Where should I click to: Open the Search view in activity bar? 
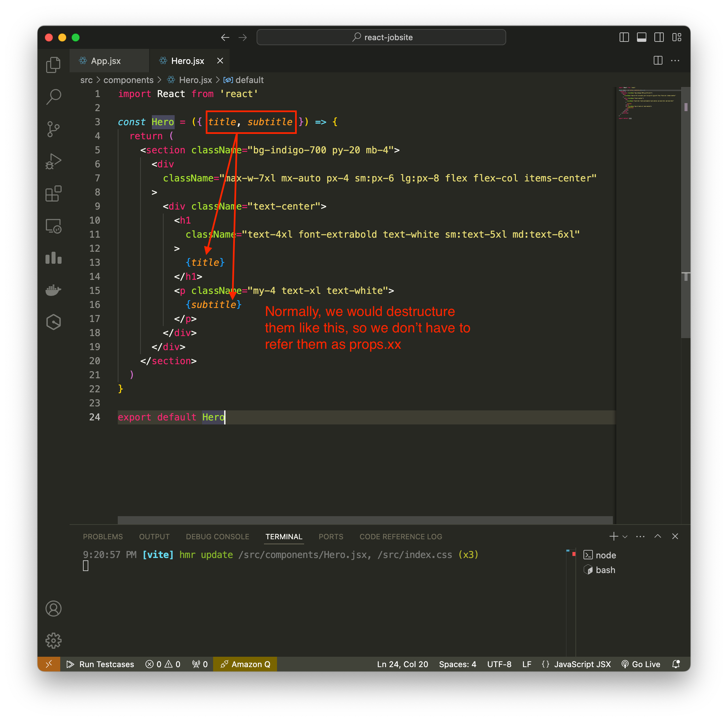point(53,97)
